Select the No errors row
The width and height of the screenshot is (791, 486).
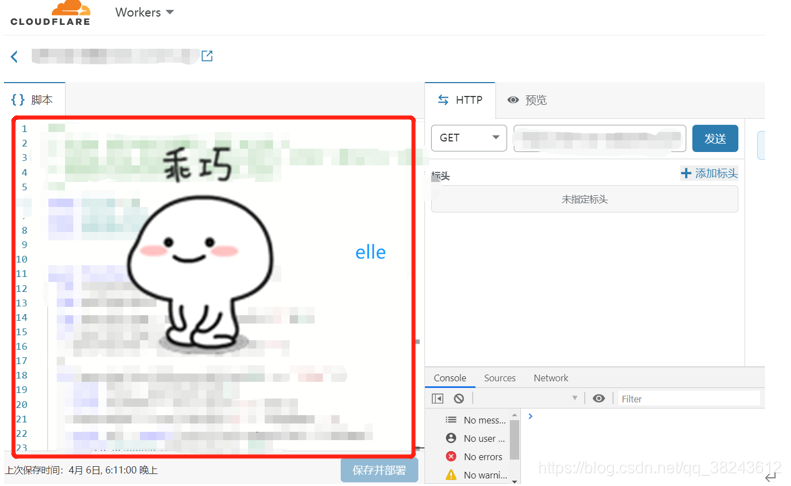point(476,457)
